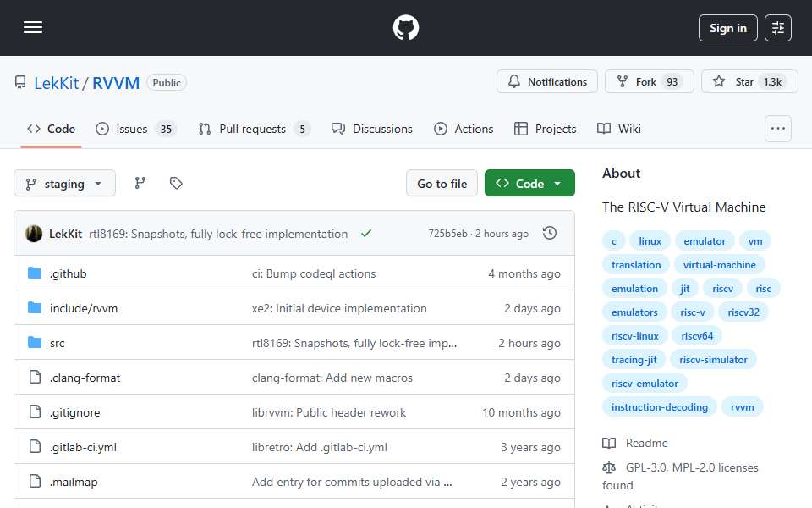Open commit history clock icon
The image size is (812, 508).
[x=550, y=234]
